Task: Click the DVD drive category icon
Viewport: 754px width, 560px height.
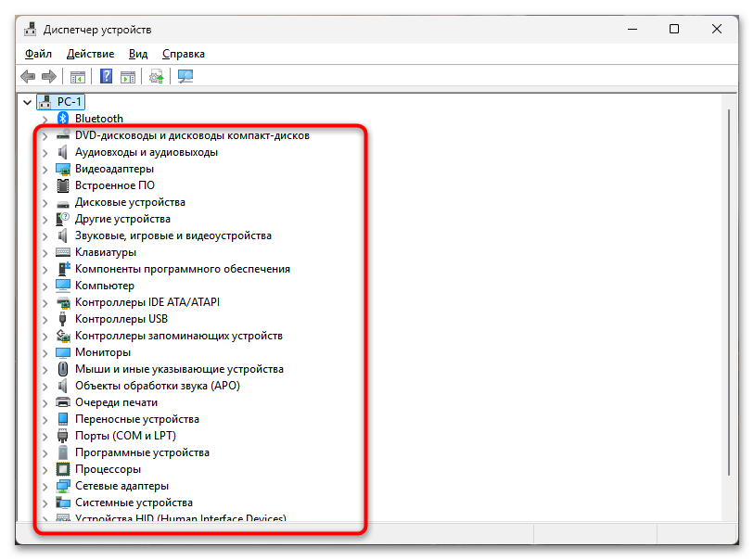Action: (x=63, y=135)
